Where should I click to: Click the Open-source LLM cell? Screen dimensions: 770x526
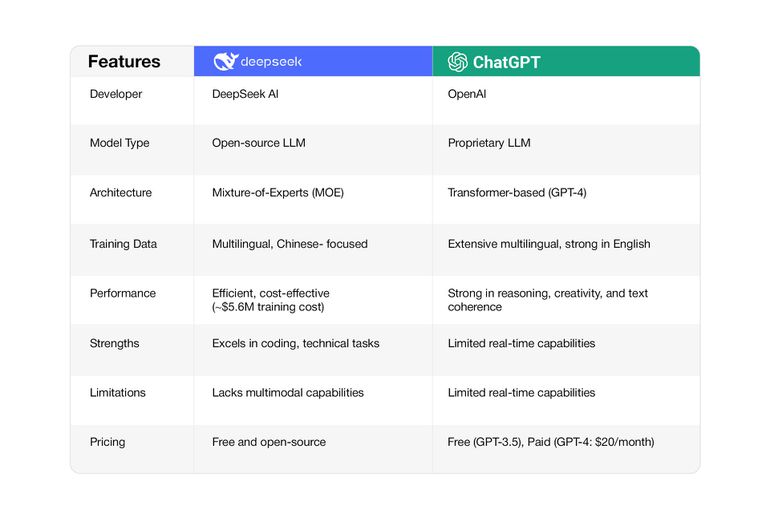(x=259, y=143)
